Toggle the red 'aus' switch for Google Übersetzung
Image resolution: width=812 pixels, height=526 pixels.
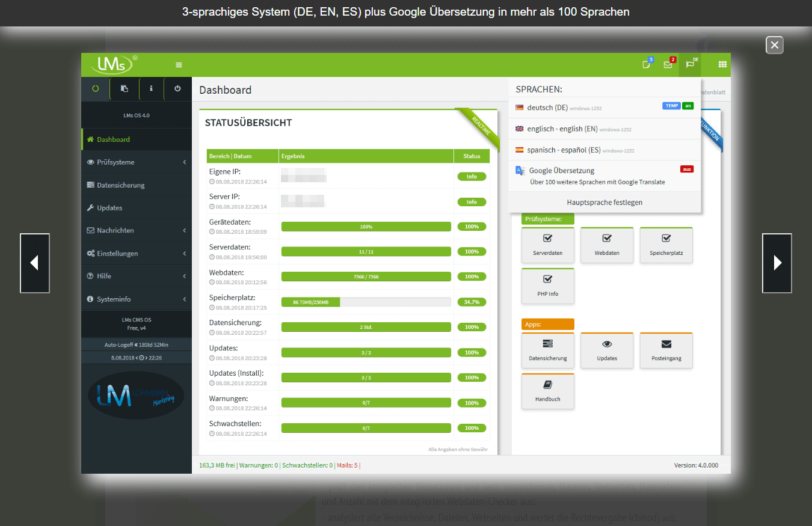(x=687, y=169)
